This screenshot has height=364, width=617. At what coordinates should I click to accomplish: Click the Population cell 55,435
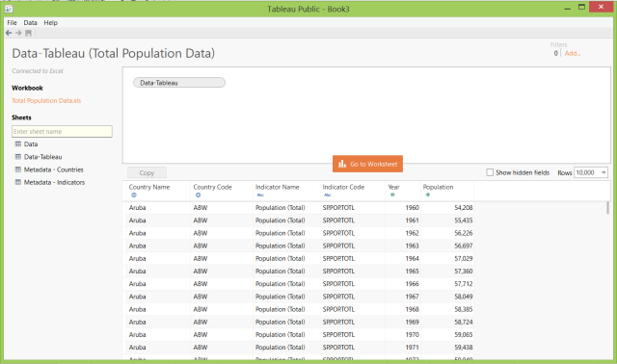tap(464, 221)
